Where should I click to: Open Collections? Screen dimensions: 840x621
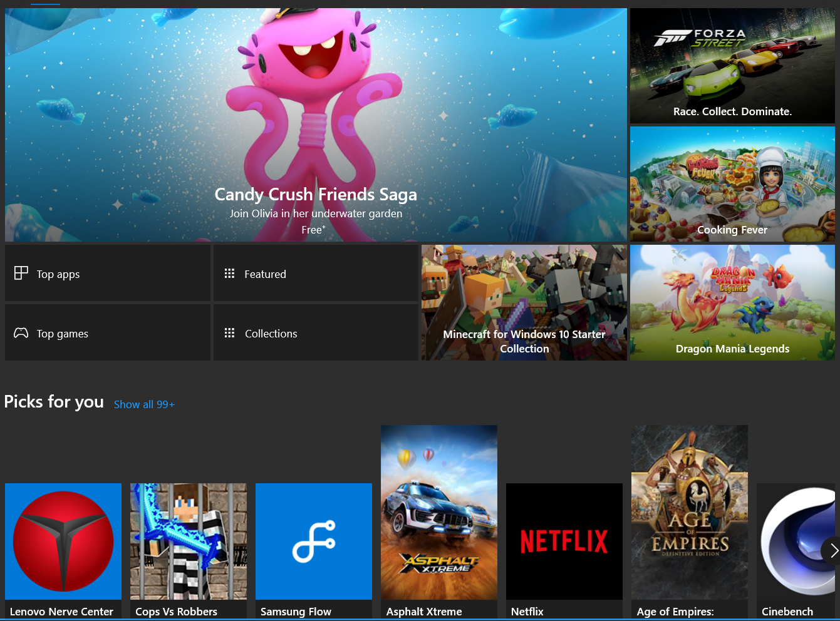tap(316, 332)
